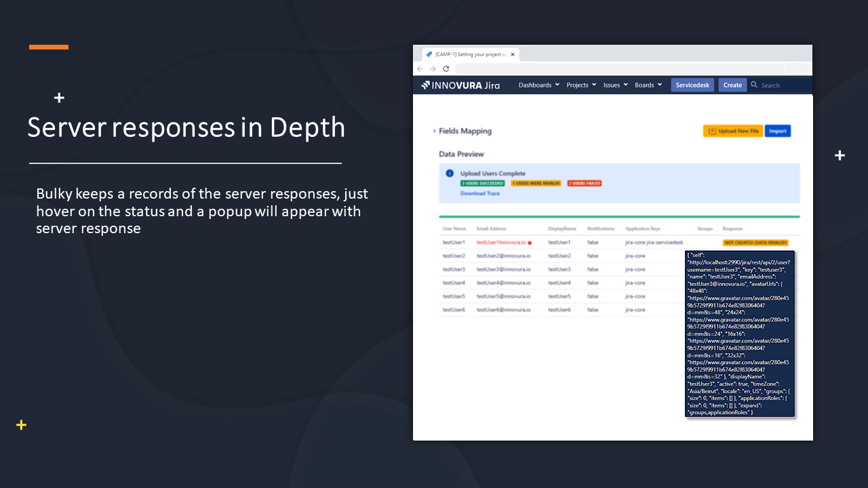Select testUser2 in User Name column

(x=454, y=256)
